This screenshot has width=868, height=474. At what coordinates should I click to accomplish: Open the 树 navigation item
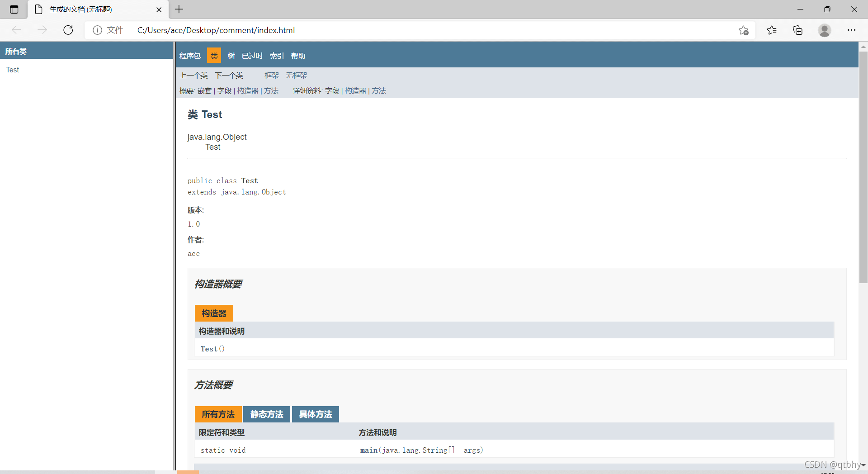(231, 56)
